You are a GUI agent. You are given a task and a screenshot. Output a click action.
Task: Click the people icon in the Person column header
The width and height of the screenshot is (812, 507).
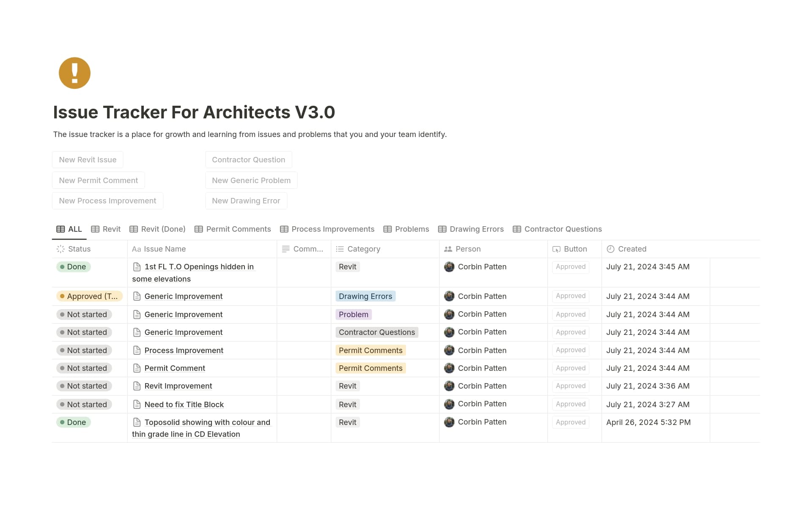(x=448, y=249)
